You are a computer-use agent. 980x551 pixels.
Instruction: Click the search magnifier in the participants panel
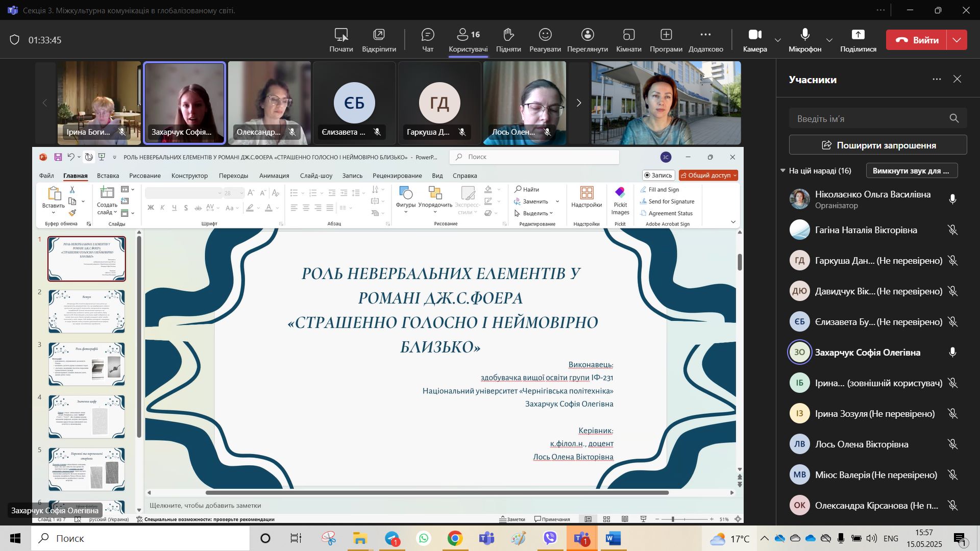[x=954, y=118]
